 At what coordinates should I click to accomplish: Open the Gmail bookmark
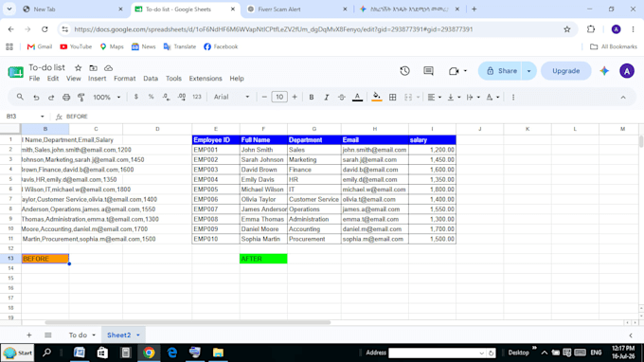pos(40,46)
